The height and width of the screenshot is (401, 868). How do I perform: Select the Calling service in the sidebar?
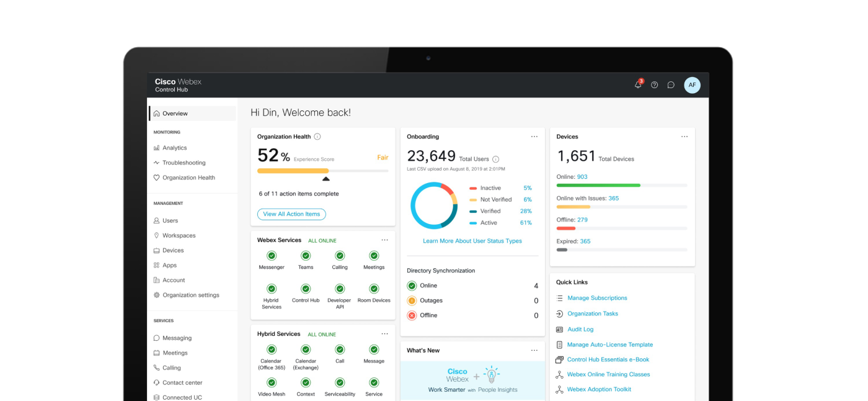(x=172, y=367)
